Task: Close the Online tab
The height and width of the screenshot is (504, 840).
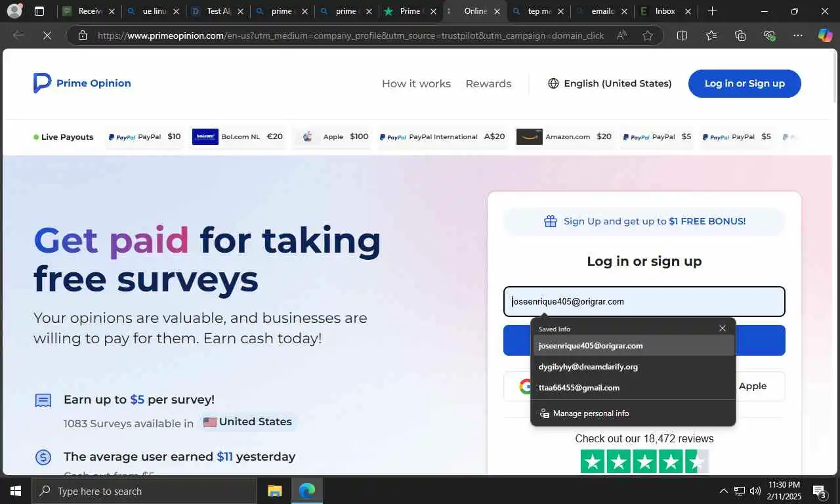Action: (497, 11)
